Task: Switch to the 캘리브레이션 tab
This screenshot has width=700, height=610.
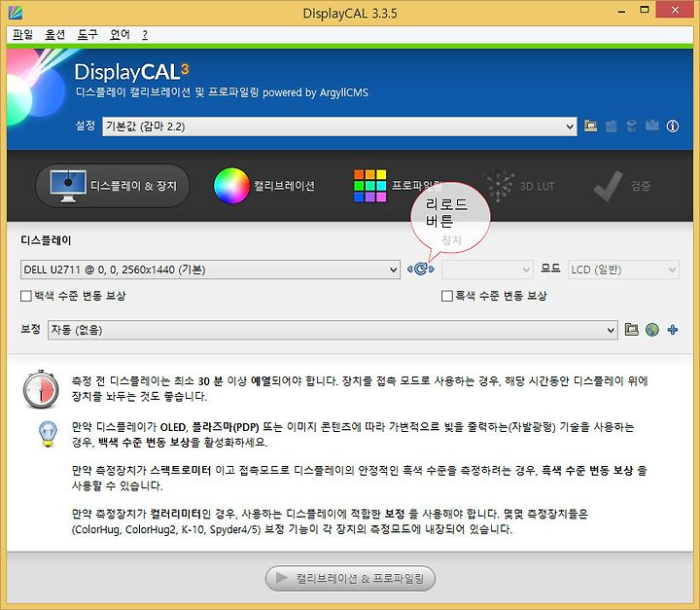Action: click(264, 186)
